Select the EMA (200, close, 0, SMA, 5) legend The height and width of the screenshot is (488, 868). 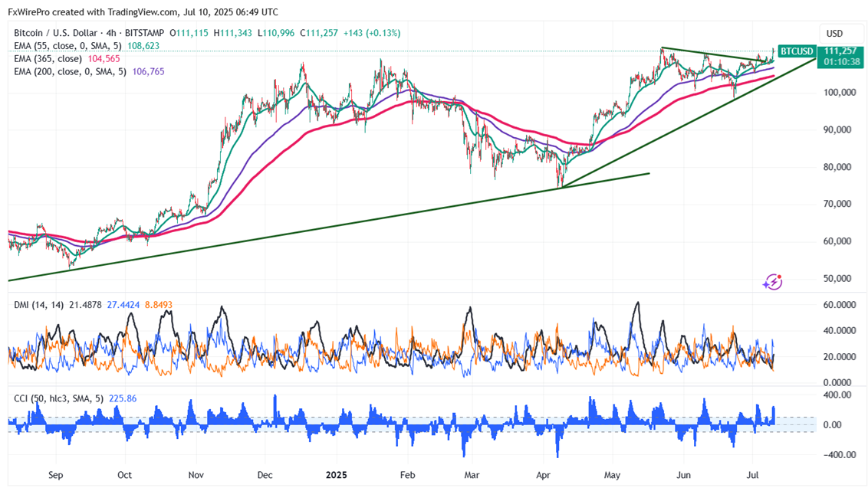(x=70, y=71)
